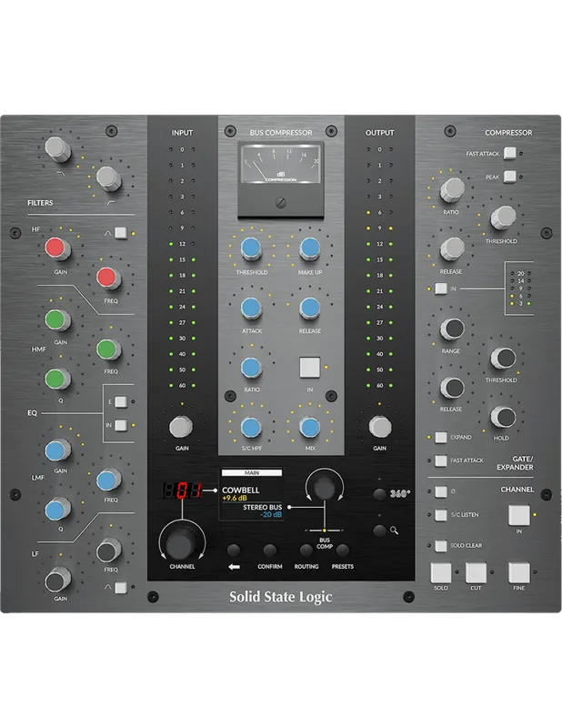Click the STEREO BUS label on display
Viewport: 562px width, 728px height.
tap(262, 508)
